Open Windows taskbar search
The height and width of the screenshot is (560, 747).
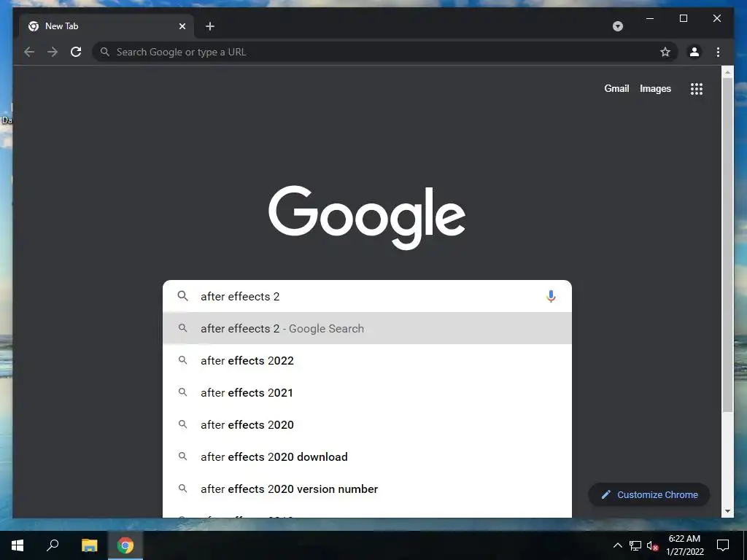tap(53, 545)
